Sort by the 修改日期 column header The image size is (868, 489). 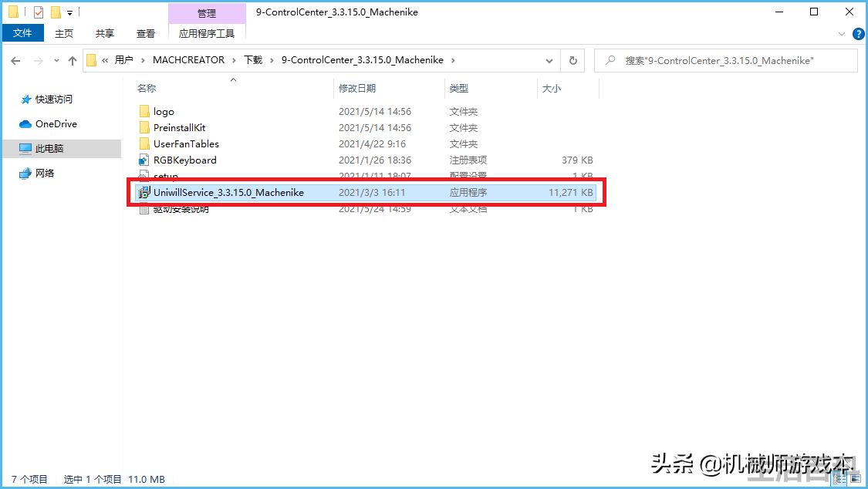tap(357, 88)
